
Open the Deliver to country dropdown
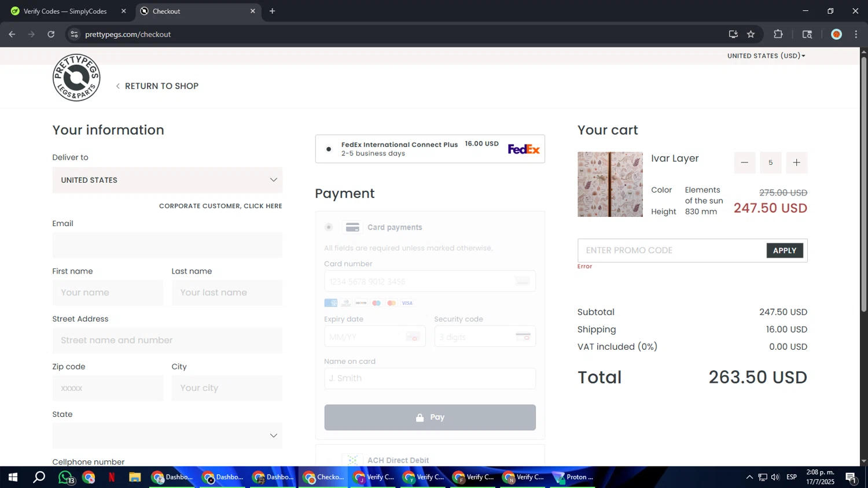coord(167,180)
